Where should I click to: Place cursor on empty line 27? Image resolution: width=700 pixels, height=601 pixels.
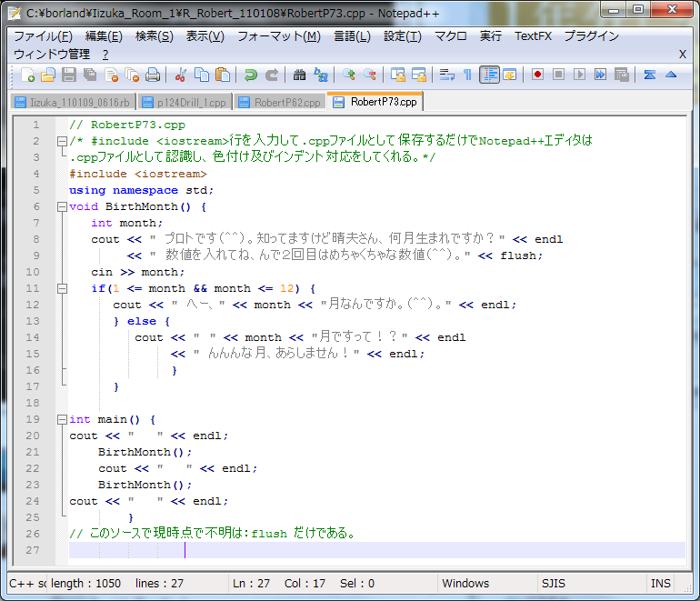[x=376, y=550]
